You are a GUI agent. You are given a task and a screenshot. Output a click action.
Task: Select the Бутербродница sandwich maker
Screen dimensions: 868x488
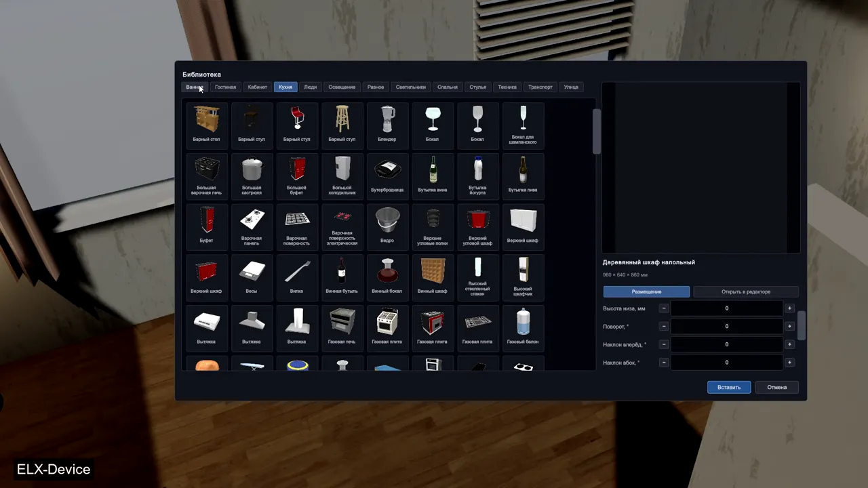pyautogui.click(x=387, y=176)
